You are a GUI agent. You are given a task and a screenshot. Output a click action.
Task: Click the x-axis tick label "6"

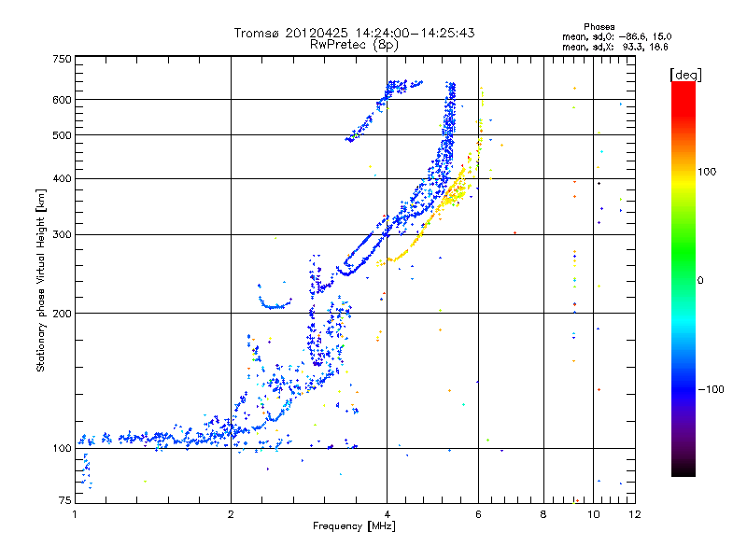click(x=479, y=514)
